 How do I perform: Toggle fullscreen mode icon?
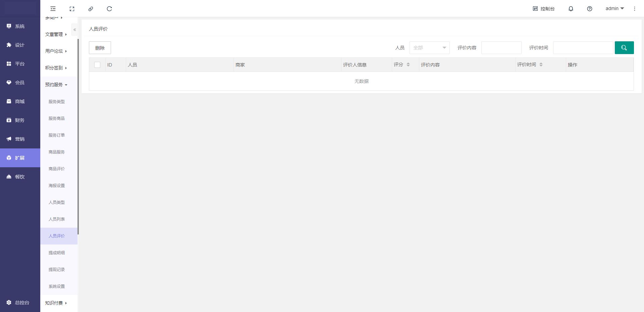tap(72, 9)
